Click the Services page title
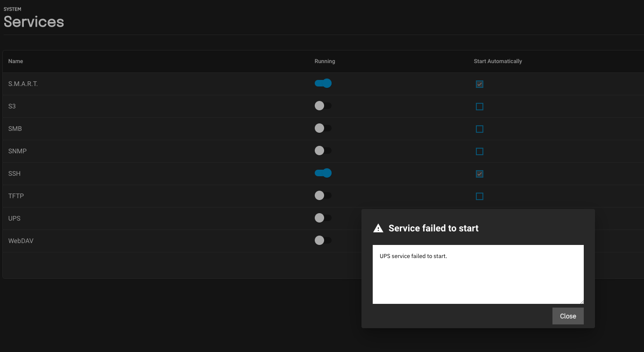The height and width of the screenshot is (352, 644). click(x=34, y=22)
